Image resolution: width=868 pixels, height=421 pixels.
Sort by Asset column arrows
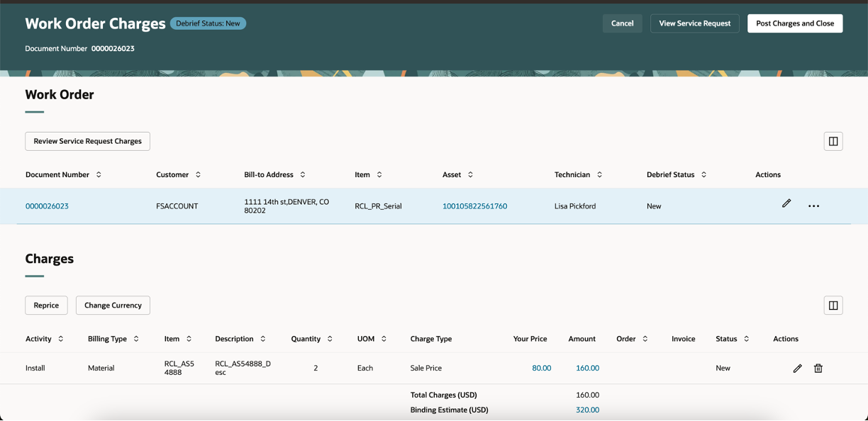click(x=470, y=174)
